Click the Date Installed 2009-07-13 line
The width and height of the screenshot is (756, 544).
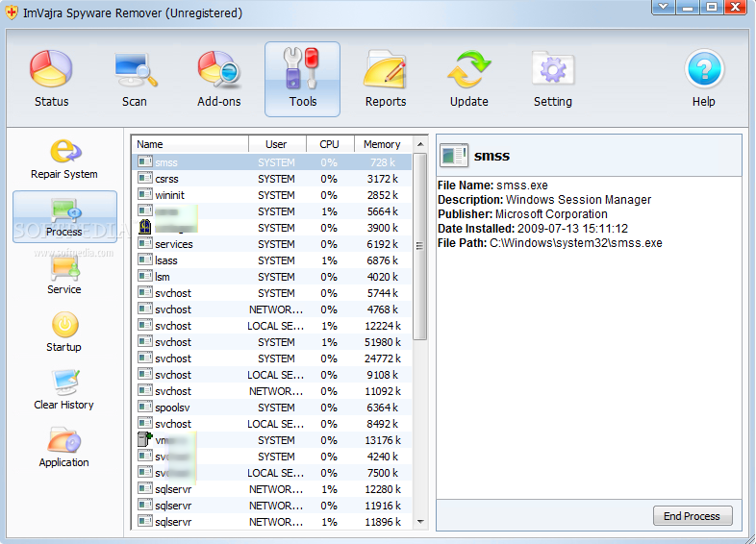tap(533, 229)
